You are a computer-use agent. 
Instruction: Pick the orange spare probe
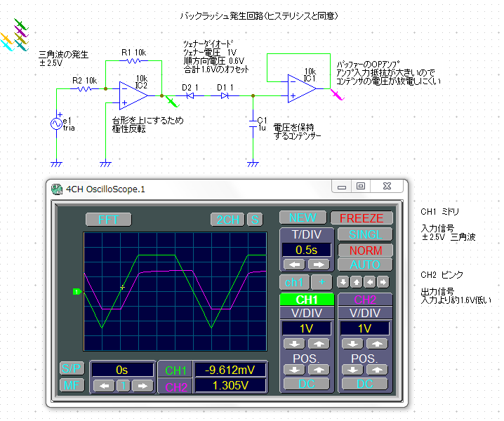coord(7,39)
